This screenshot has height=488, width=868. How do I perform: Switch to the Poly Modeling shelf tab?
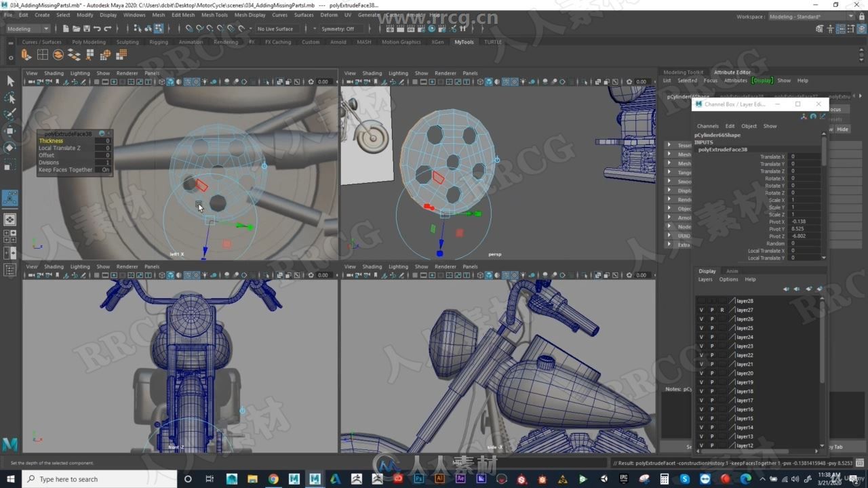click(89, 42)
